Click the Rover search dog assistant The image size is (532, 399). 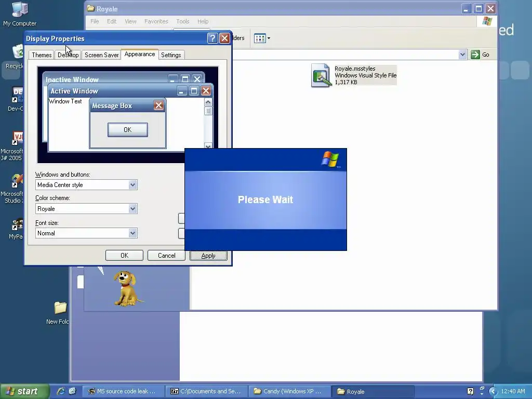tap(127, 288)
